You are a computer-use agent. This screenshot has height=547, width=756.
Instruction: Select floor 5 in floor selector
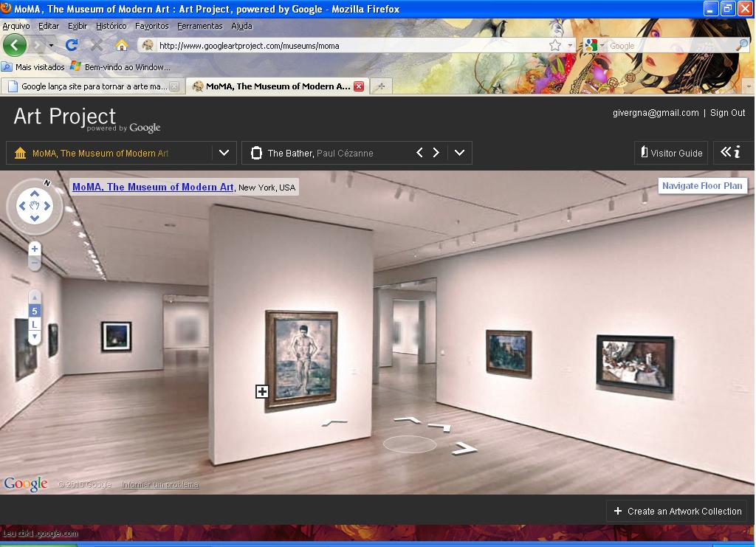[35, 311]
